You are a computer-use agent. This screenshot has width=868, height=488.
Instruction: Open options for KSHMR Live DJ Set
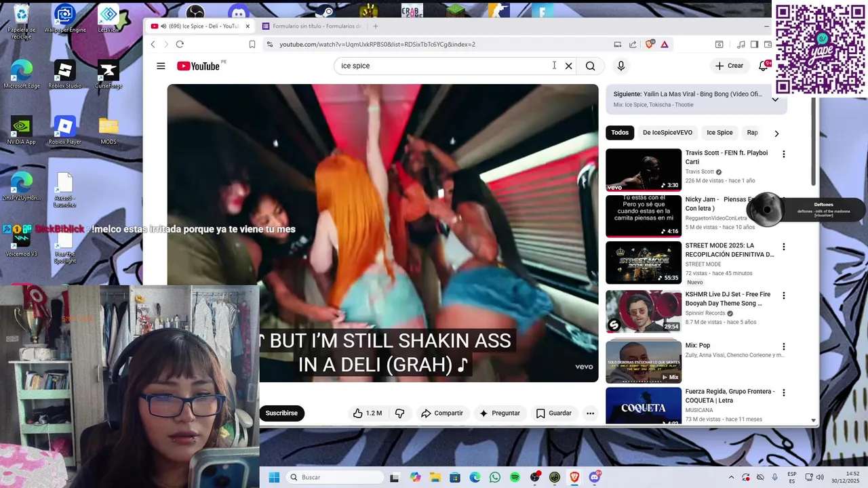(784, 296)
